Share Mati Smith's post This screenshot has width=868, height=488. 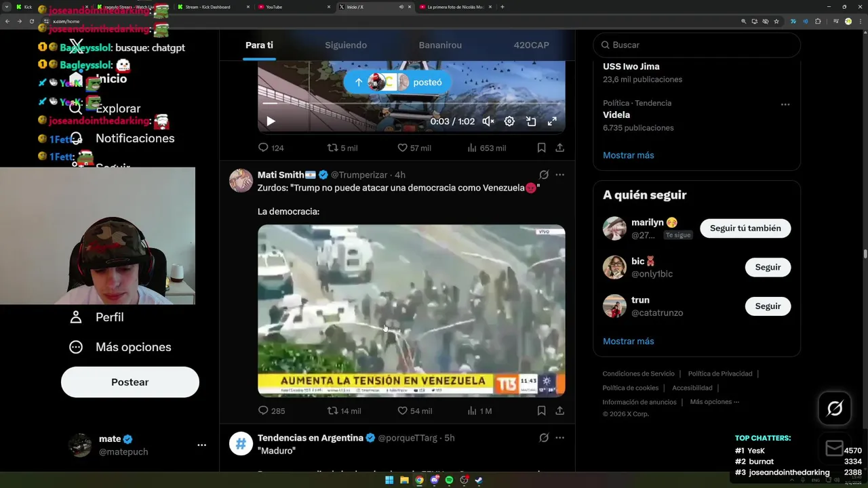coord(559,411)
